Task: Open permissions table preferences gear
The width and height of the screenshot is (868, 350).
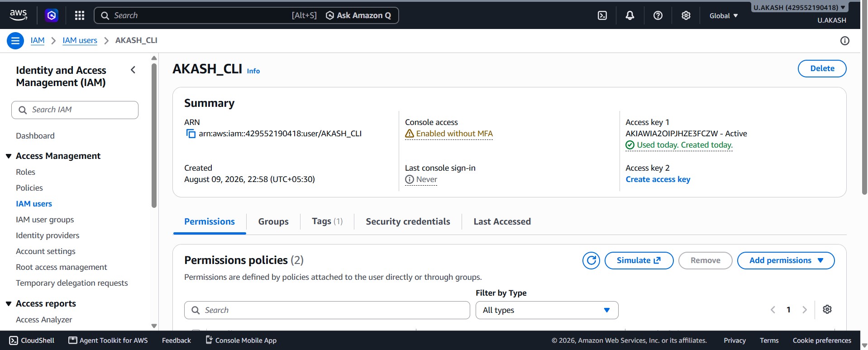Action: (x=827, y=309)
